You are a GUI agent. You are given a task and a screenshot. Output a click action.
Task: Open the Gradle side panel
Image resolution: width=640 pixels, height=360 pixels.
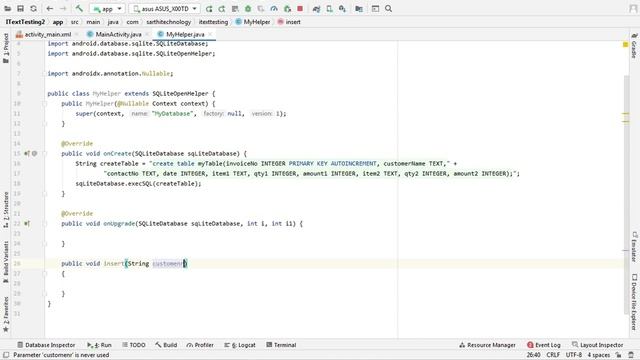click(634, 46)
